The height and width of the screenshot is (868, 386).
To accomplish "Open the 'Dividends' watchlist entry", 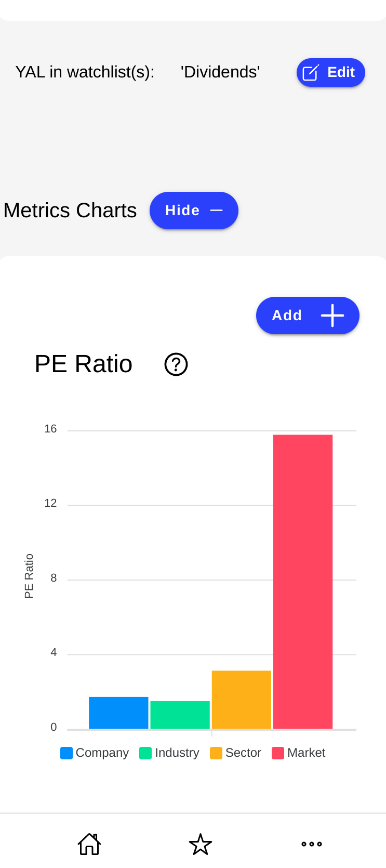I will [x=220, y=72].
